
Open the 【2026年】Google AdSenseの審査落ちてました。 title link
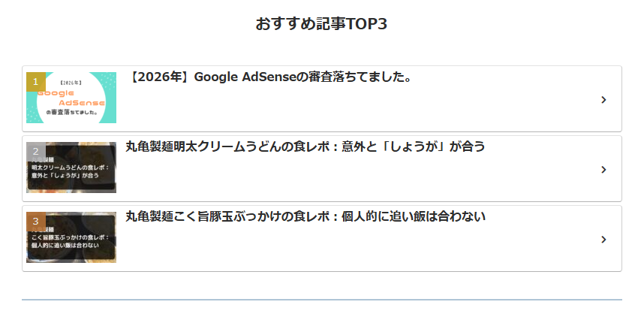[x=270, y=77]
